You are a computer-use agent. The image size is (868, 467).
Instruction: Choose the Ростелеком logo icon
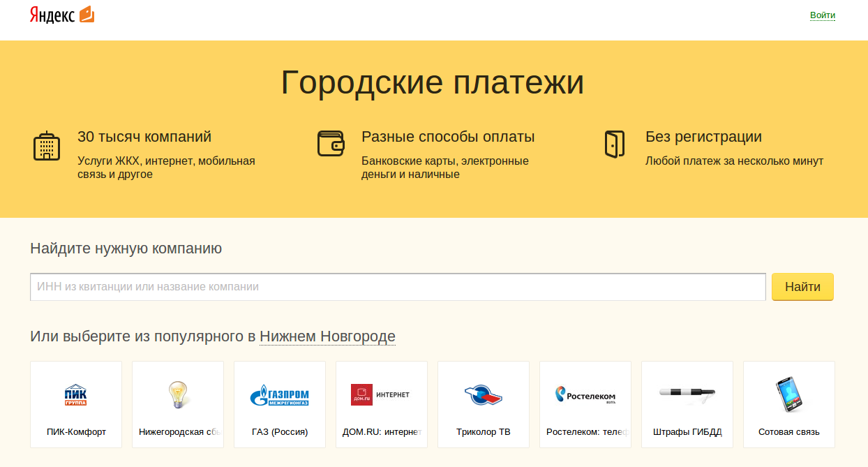click(585, 395)
